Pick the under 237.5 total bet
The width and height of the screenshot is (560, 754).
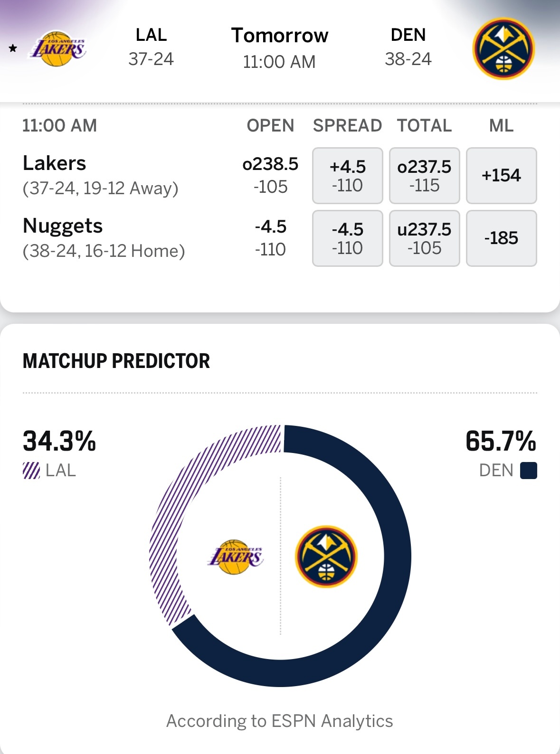click(x=424, y=238)
